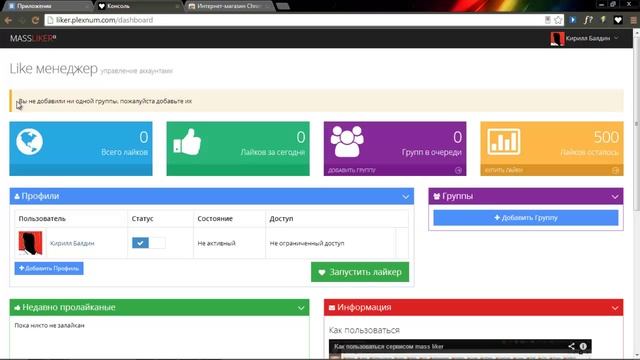Switch to the Приложения browser tab
Viewport: 640px width, 360px height.
tap(48, 6)
